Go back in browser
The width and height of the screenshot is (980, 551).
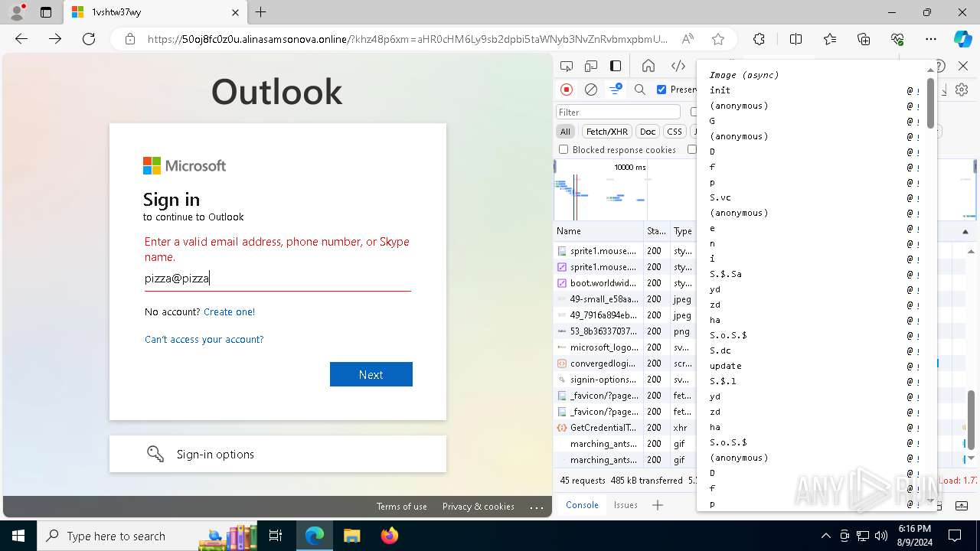(21, 39)
